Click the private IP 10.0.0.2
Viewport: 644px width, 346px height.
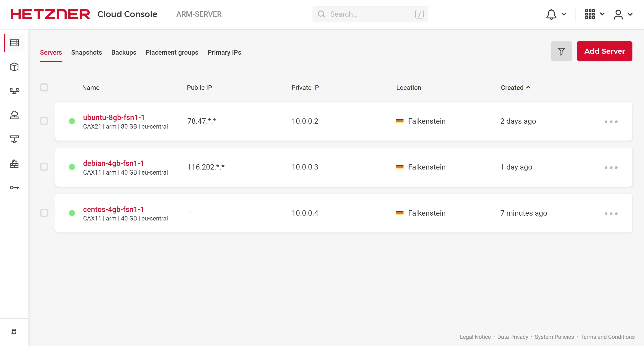(305, 121)
